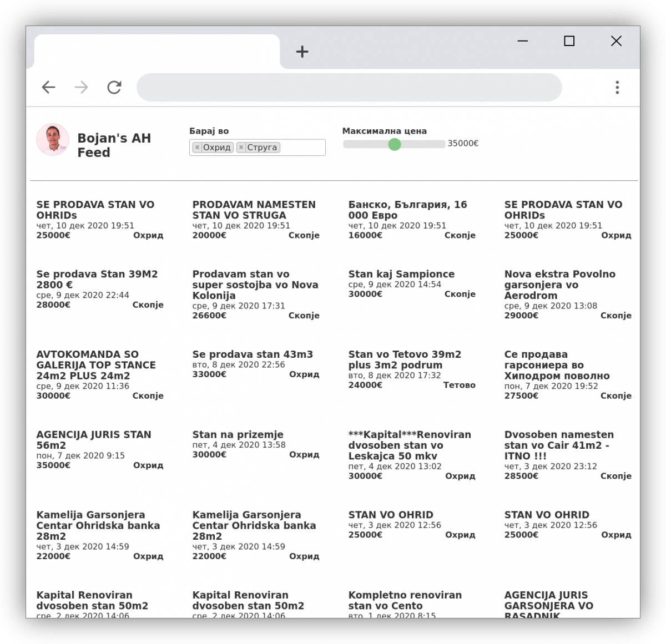Click the browser back arrow
This screenshot has height=644, width=666.
point(49,87)
